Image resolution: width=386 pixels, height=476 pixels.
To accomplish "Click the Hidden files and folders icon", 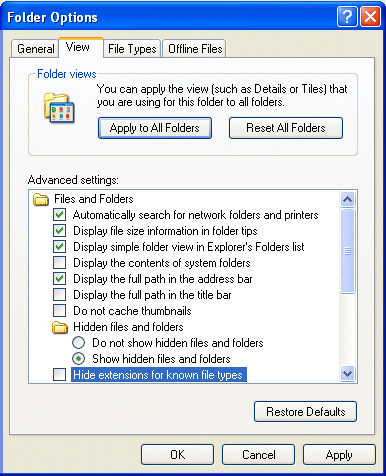I will click(60, 327).
